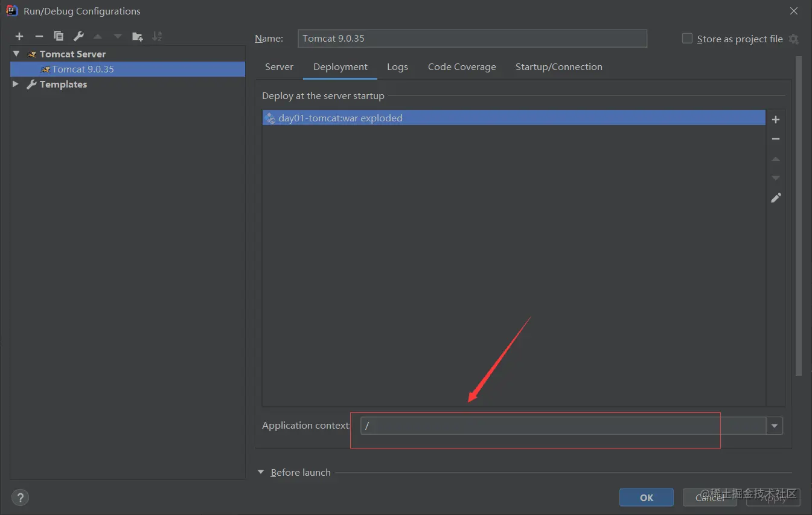The width and height of the screenshot is (812, 515).
Task: Switch to the Server tab
Action: (x=279, y=67)
